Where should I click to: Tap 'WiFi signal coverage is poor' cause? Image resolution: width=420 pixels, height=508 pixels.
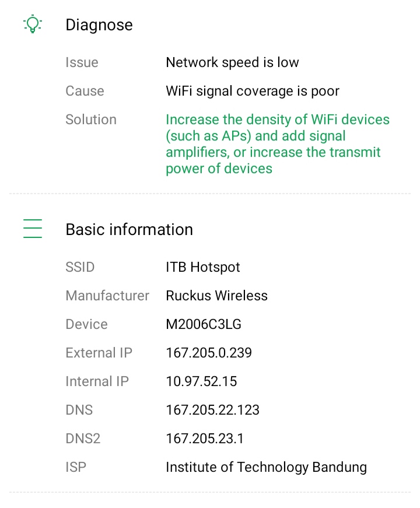pos(252,91)
